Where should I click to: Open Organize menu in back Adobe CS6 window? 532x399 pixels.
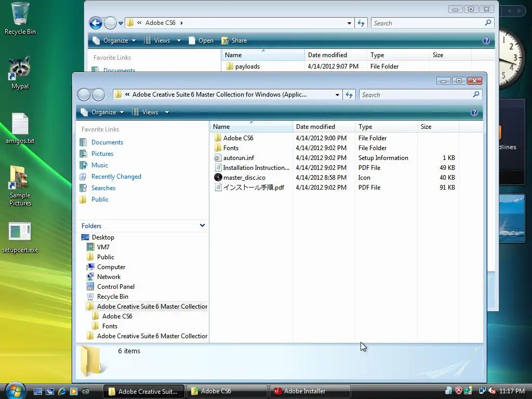[x=114, y=41]
